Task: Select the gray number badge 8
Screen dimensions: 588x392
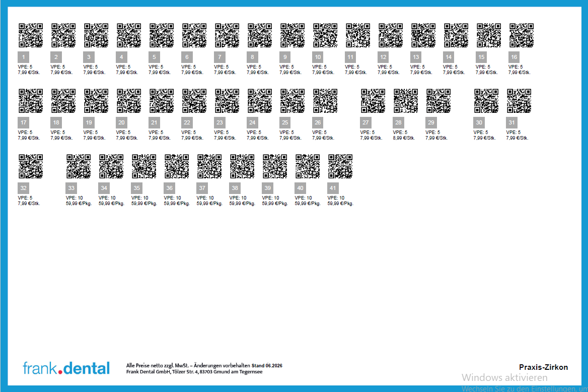Action: (252, 57)
